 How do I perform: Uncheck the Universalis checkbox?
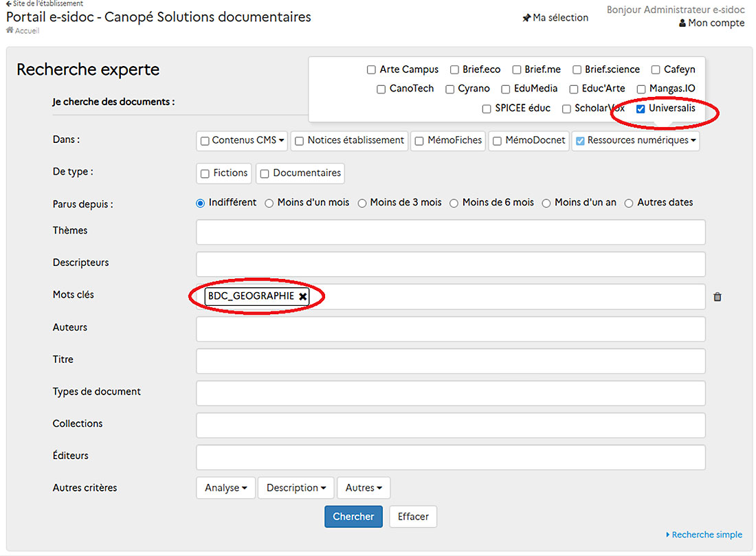pyautogui.click(x=641, y=109)
